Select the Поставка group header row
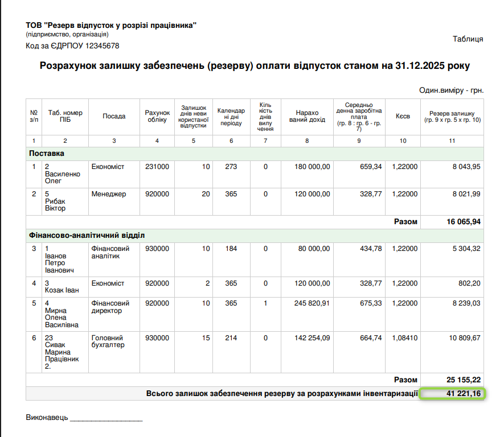504x437 pixels. [47, 153]
